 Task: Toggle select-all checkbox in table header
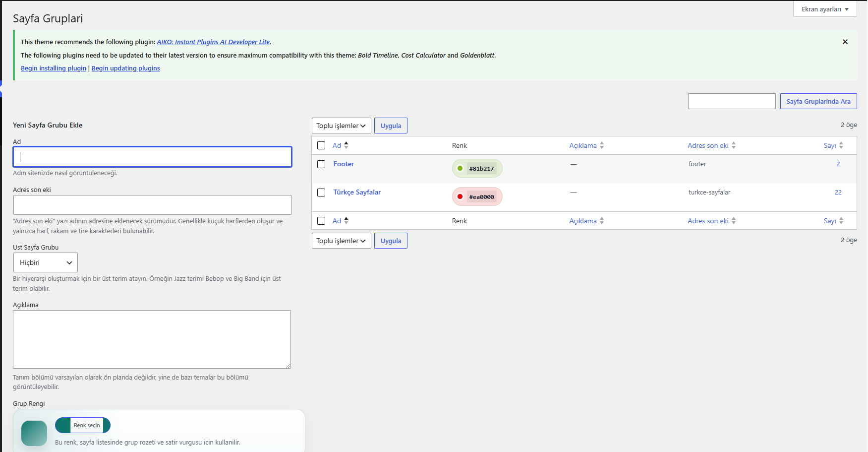tap(321, 145)
